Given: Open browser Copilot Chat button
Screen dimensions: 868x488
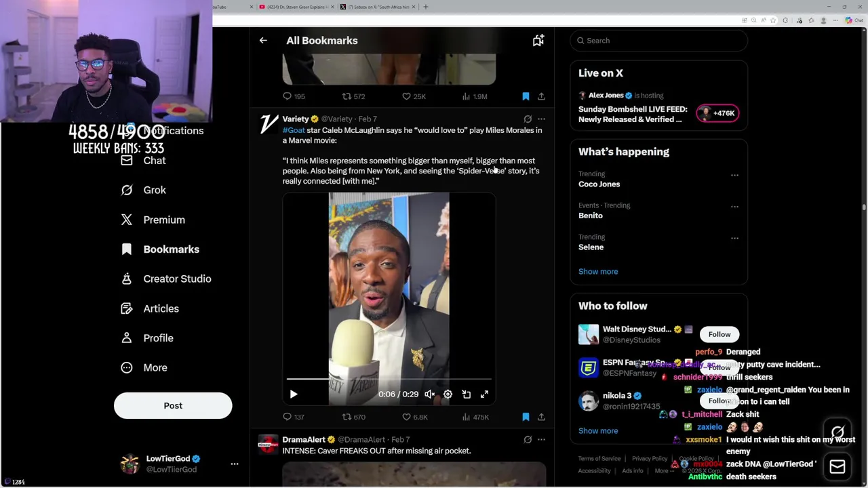Looking at the screenshot, I should [854, 20].
